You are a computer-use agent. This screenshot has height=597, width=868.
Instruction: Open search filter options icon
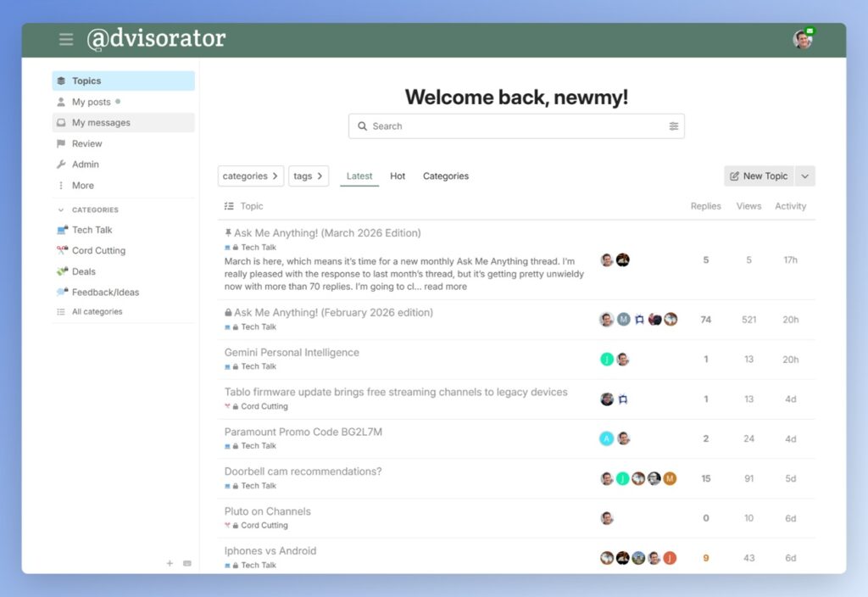[x=673, y=126]
